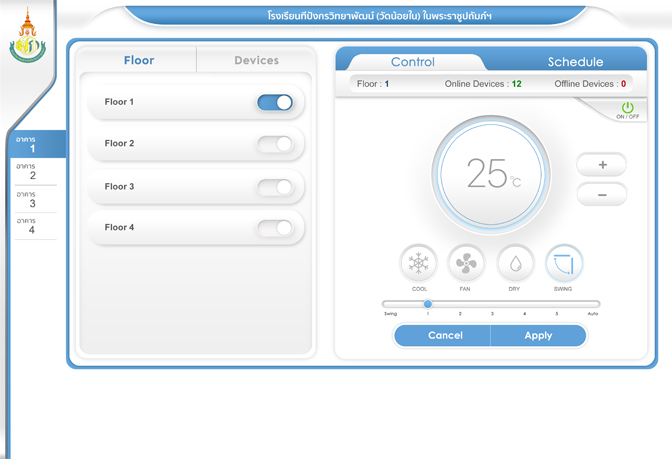Open the Schedule tab
The image size is (672, 459).
click(x=575, y=62)
